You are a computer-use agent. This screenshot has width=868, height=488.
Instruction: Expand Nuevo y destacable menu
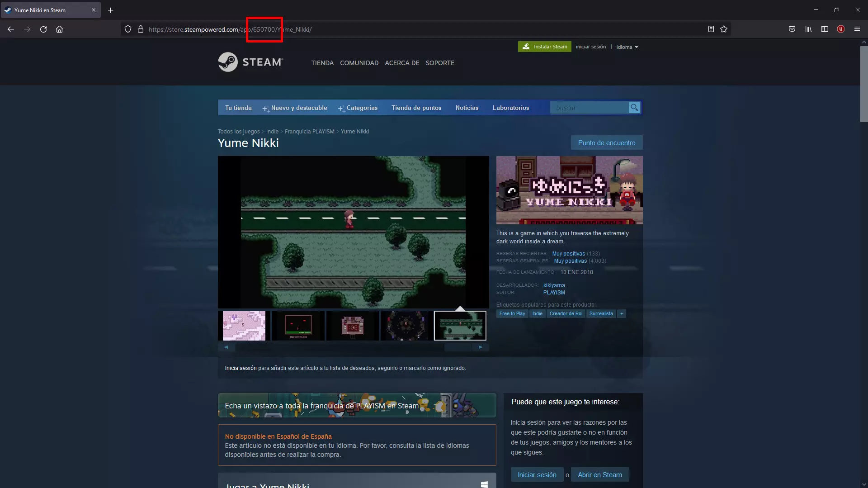pos(295,108)
